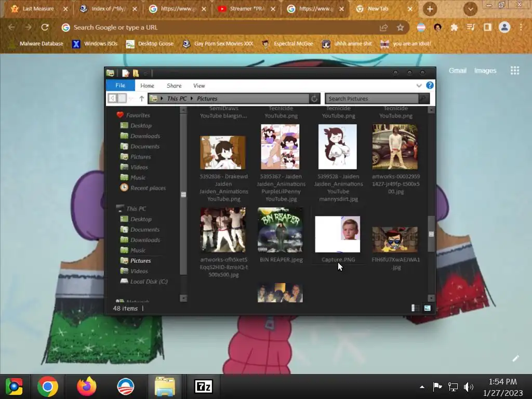Launch Firefox from the taskbar

click(87, 387)
